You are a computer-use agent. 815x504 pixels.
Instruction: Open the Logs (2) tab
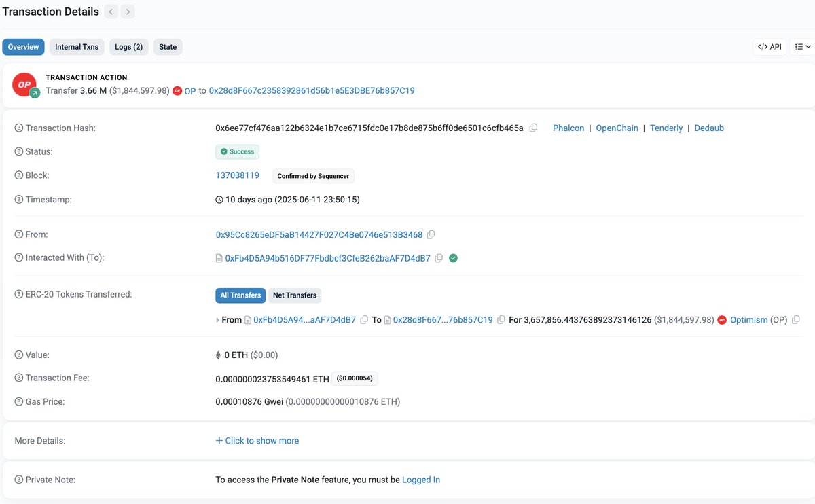pos(128,47)
